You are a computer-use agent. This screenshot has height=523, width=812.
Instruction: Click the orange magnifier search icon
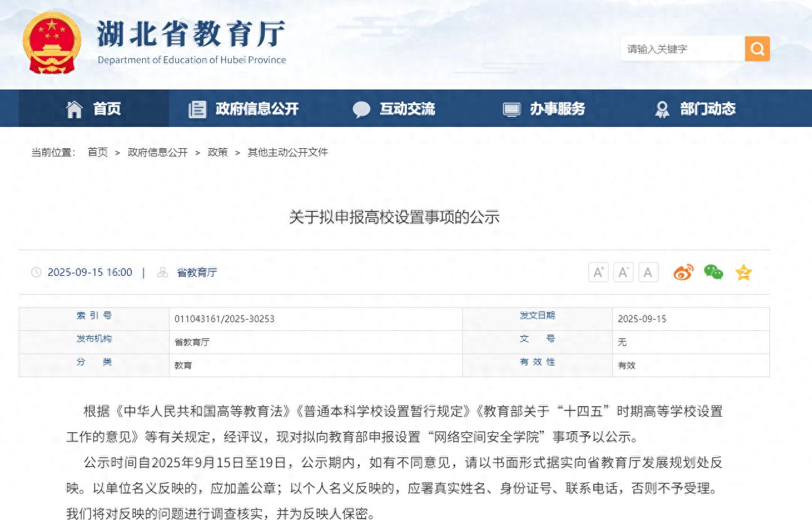pos(757,48)
